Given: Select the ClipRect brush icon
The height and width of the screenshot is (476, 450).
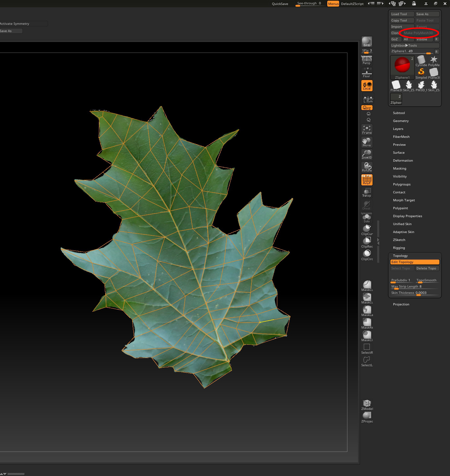Looking at the screenshot, I should pyautogui.click(x=367, y=243).
